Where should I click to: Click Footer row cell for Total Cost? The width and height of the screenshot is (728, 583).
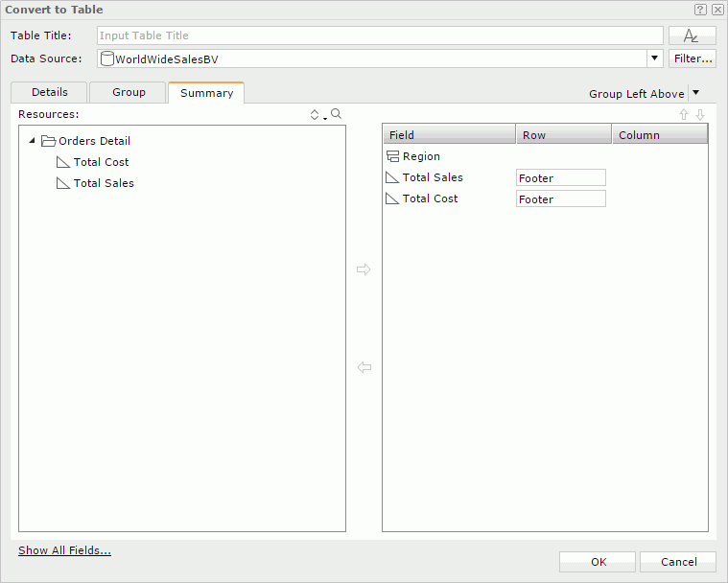pos(560,199)
